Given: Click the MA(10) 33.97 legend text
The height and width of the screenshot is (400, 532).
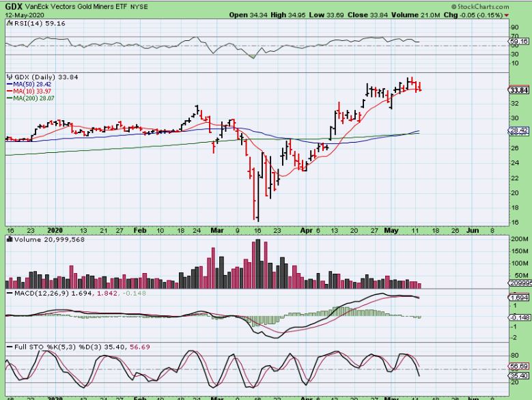Looking at the screenshot, I should [x=32, y=91].
